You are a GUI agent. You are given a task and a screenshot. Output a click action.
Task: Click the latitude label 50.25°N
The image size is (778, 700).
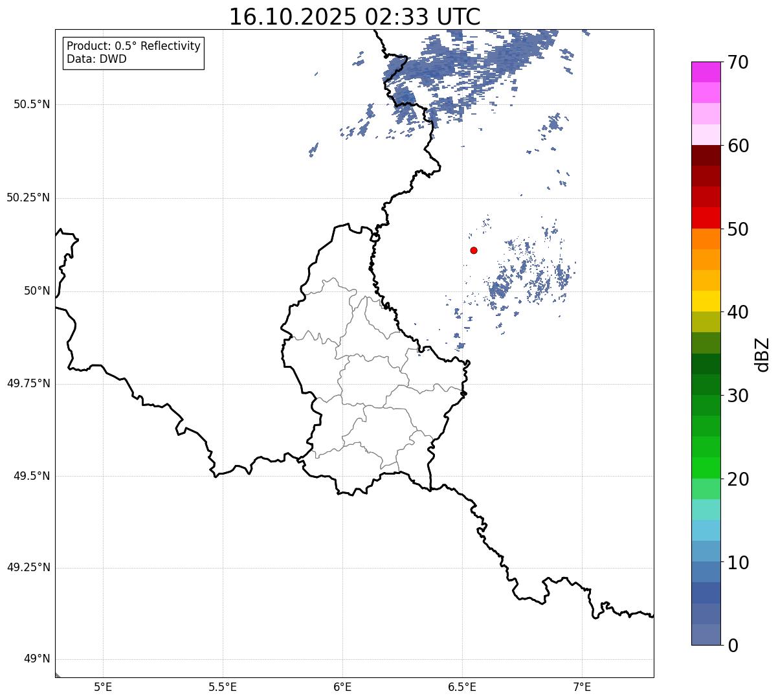28,198
